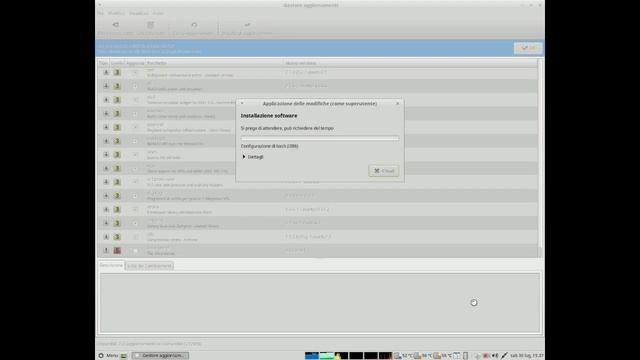Sort by the Nuova versione column header

coord(410,63)
